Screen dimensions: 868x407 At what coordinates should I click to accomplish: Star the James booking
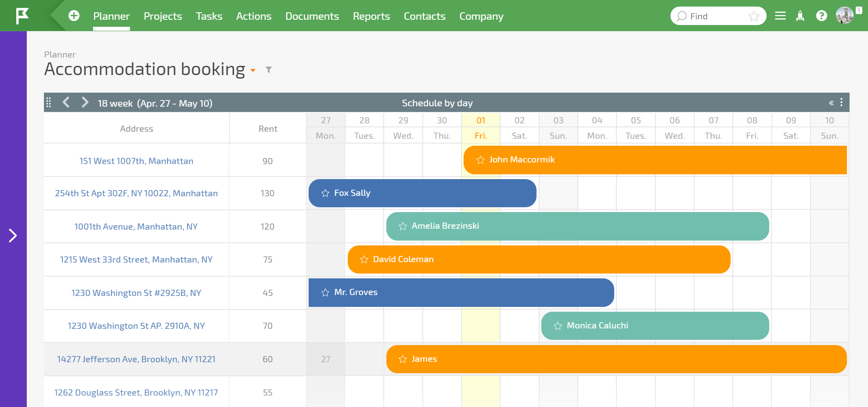pos(403,359)
